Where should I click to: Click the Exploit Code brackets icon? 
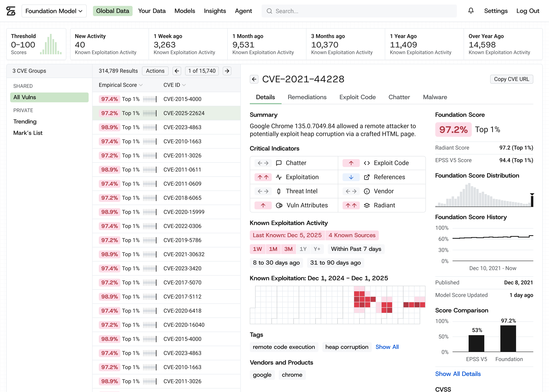coord(367,163)
